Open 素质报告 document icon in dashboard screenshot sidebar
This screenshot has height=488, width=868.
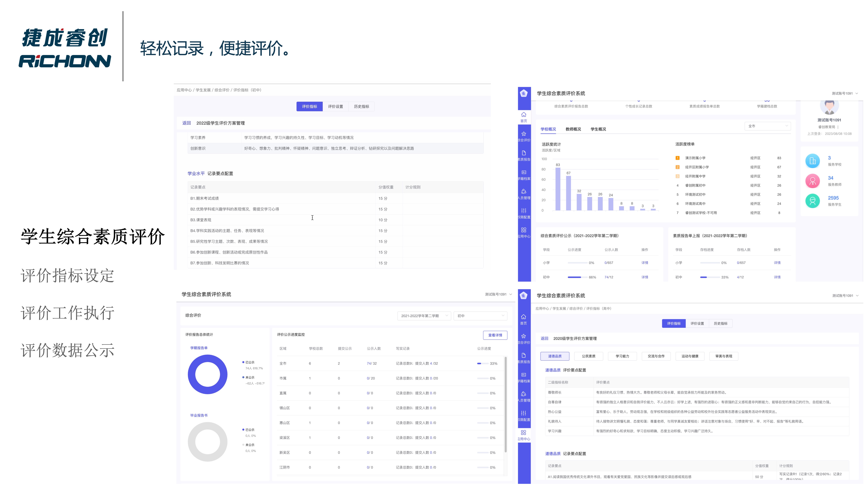click(x=524, y=153)
